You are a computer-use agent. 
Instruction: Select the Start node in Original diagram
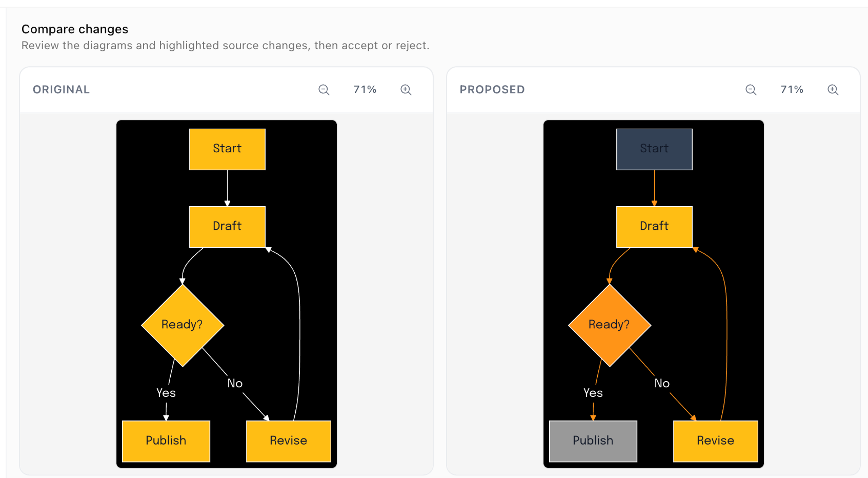[x=227, y=149]
